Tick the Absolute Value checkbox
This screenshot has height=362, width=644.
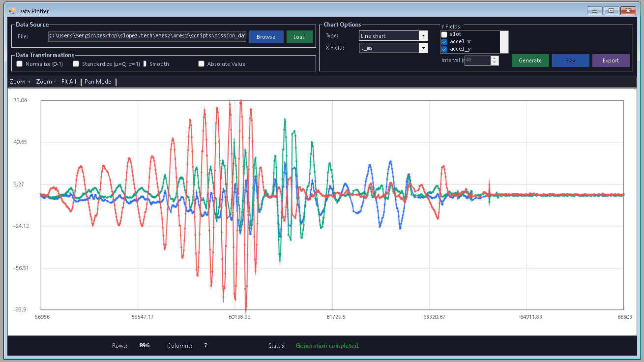(202, 64)
